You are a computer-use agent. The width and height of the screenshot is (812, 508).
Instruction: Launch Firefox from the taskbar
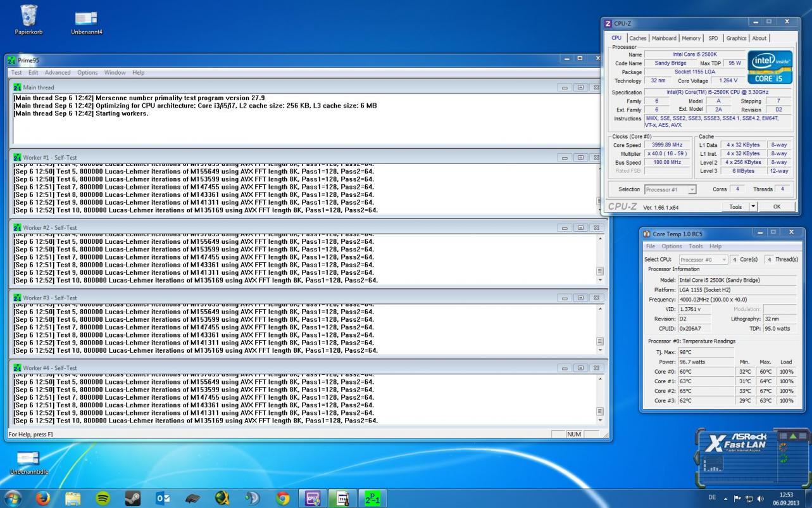pos(42,498)
